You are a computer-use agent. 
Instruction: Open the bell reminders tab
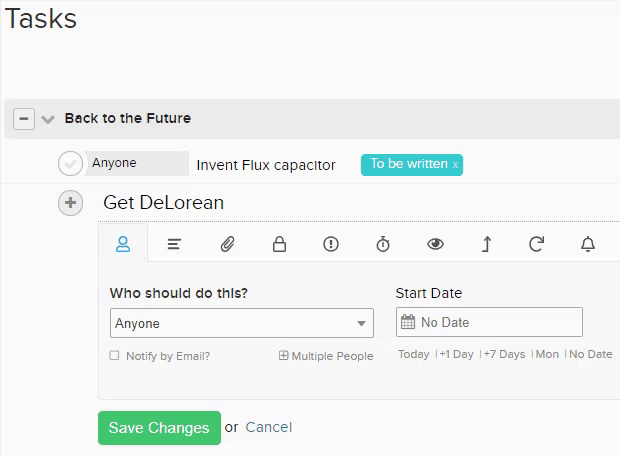[x=588, y=244]
